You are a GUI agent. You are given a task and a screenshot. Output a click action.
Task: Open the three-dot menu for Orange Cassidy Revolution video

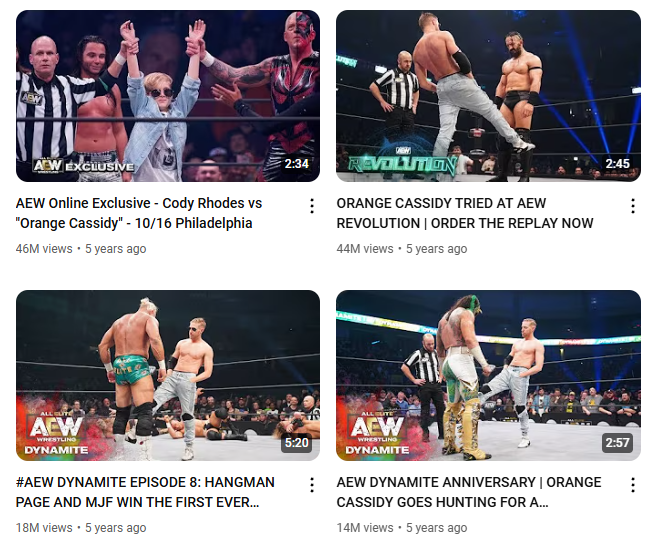click(x=633, y=206)
